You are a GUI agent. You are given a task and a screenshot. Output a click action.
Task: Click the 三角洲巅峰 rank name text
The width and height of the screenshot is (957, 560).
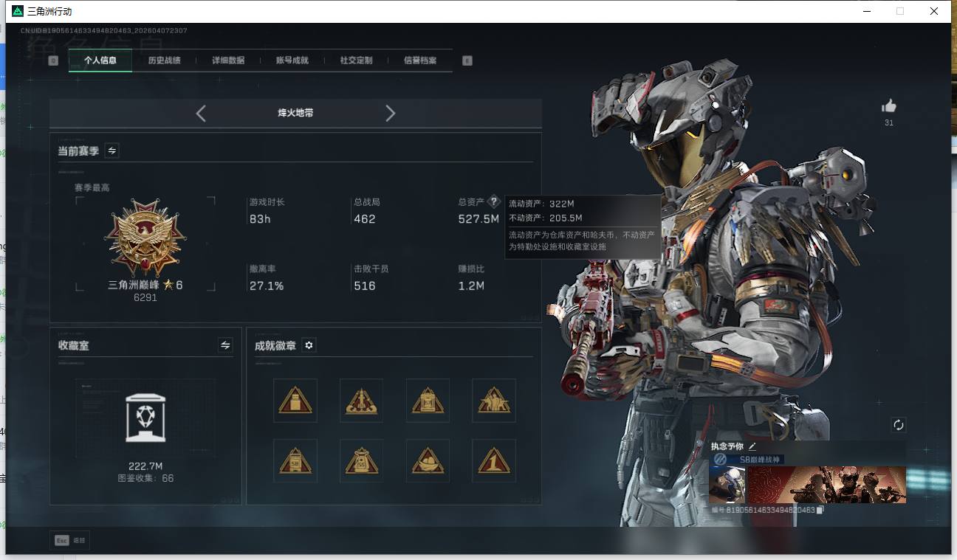(134, 285)
